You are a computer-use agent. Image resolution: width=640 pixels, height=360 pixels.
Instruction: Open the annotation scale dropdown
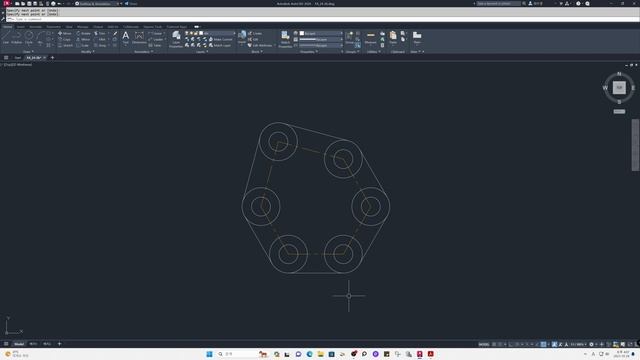[x=578, y=344]
